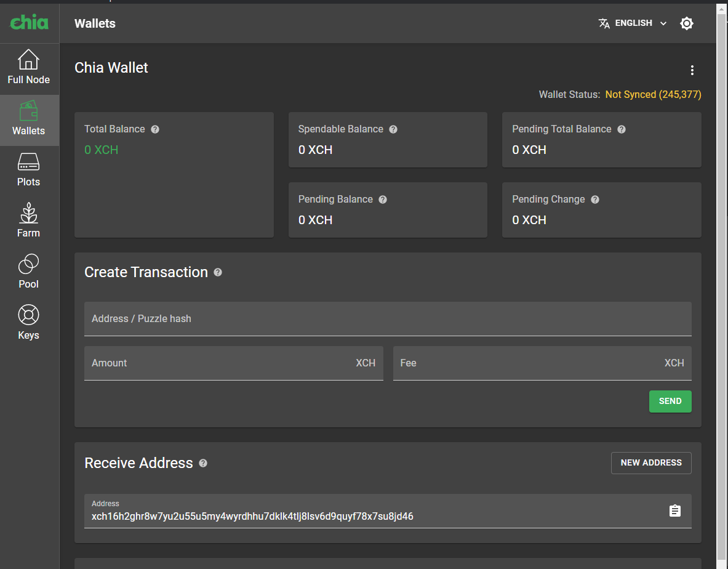Viewport: 728px width, 569px height.
Task: Open the Farm page
Action: 29,221
